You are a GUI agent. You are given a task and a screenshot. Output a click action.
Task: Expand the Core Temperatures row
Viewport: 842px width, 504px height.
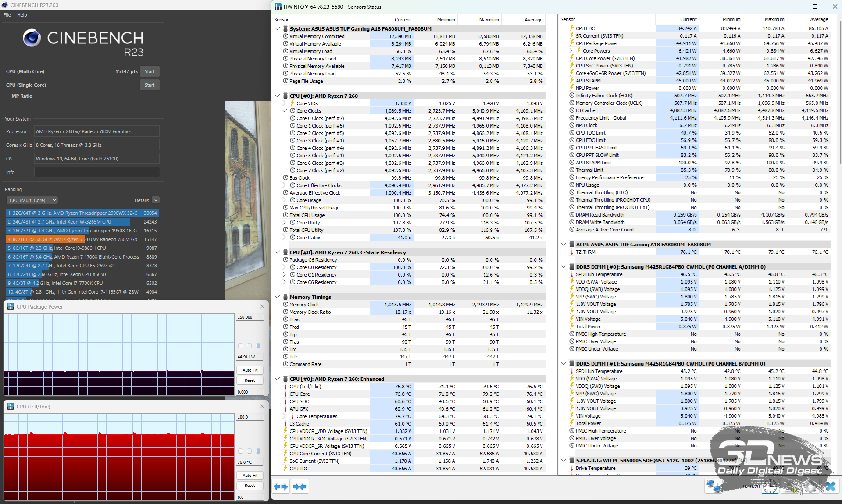tap(284, 416)
